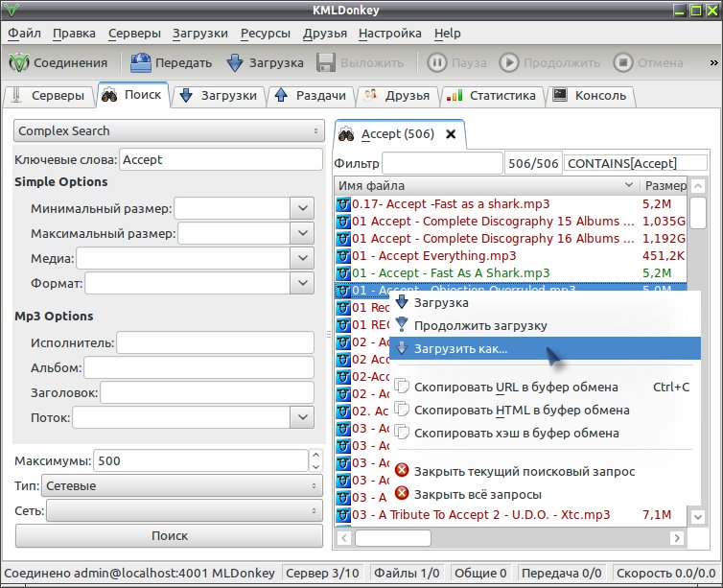The height and width of the screenshot is (588, 723).
Task: Switch to the Поиск tab
Action: pos(132,95)
